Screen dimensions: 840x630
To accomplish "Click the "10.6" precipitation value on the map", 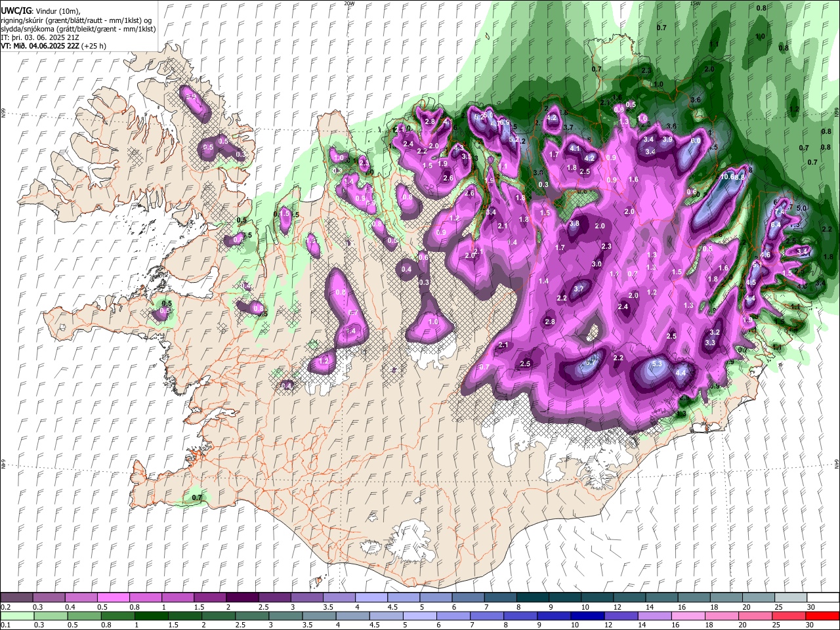I will [728, 177].
